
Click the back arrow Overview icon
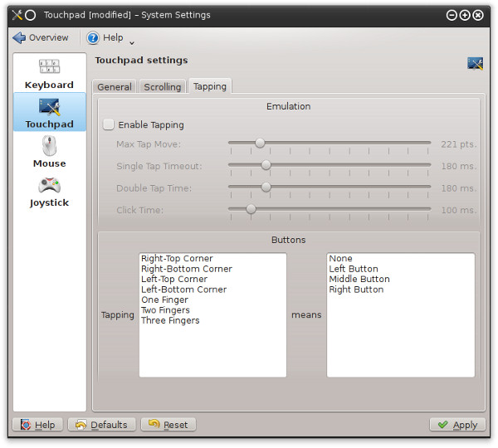pos(19,37)
